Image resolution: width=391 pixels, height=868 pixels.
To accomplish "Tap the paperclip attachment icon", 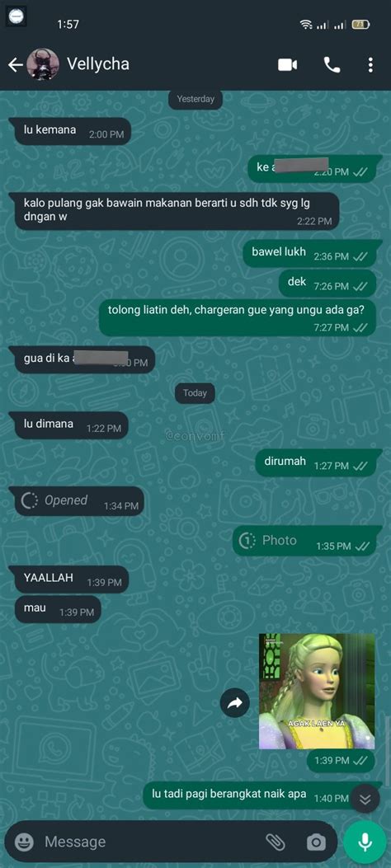I will coord(276,842).
